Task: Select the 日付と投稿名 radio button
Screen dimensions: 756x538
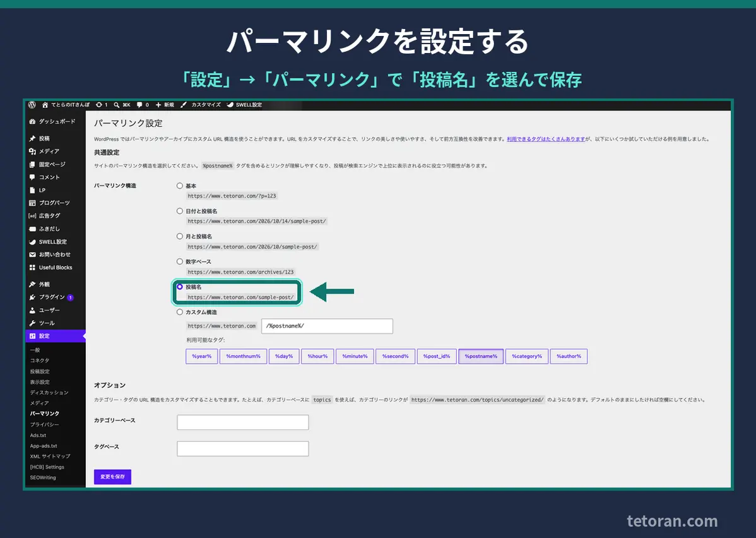Action: pyautogui.click(x=179, y=211)
